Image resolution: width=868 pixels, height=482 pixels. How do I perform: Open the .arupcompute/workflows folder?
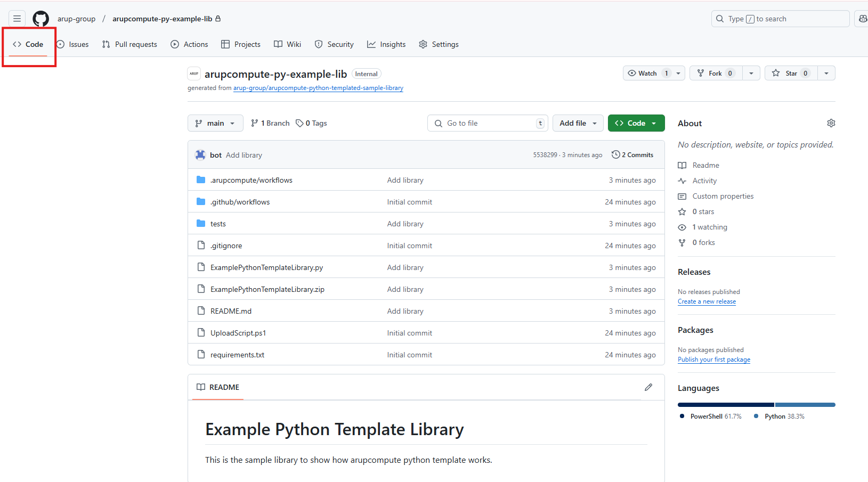pos(252,180)
